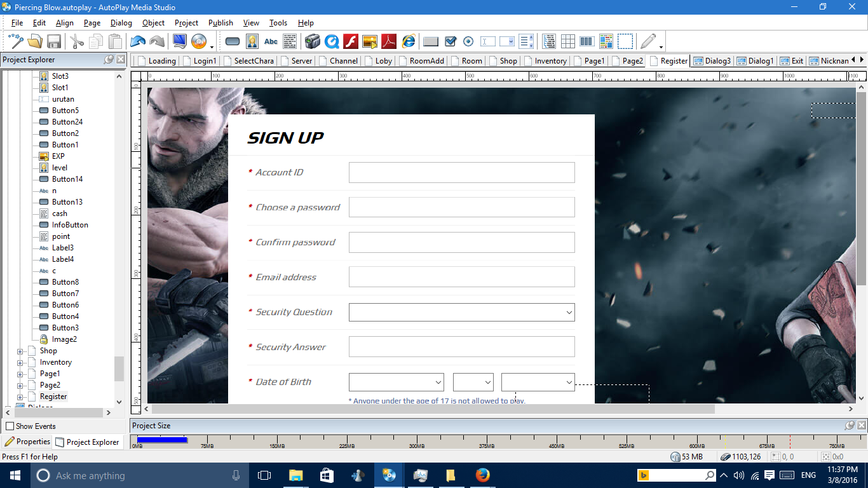Insert a Web browser object

pos(408,42)
